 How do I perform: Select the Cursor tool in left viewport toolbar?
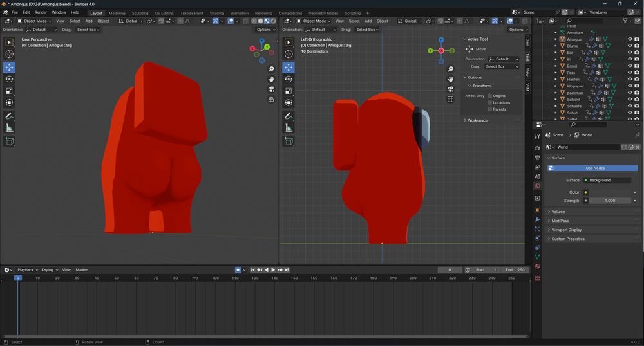(10, 54)
